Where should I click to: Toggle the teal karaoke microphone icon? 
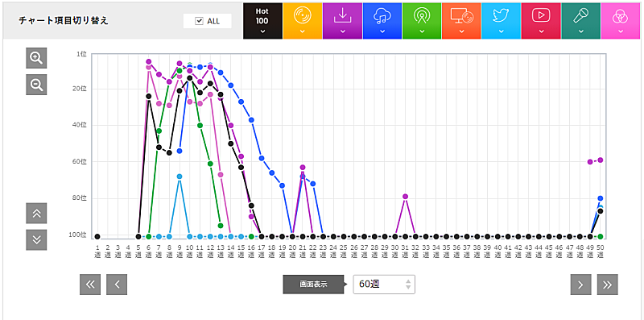580,21
